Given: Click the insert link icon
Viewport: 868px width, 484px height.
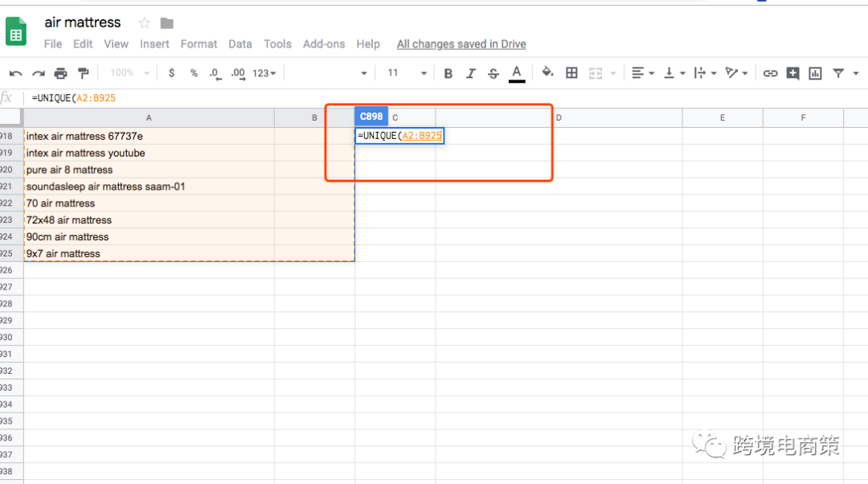Looking at the screenshot, I should pyautogui.click(x=770, y=73).
